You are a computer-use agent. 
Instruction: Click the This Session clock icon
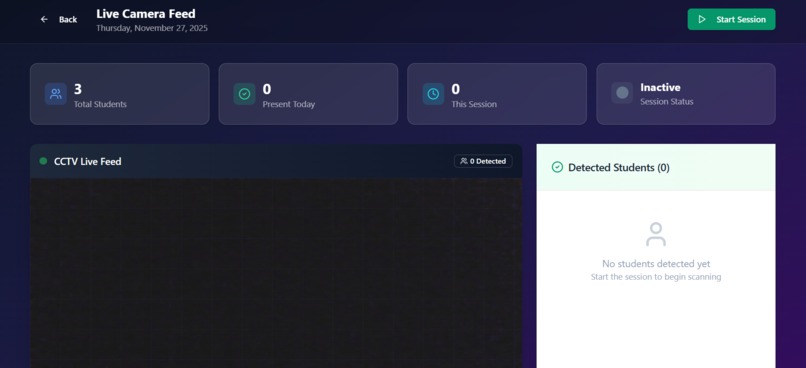coord(433,94)
